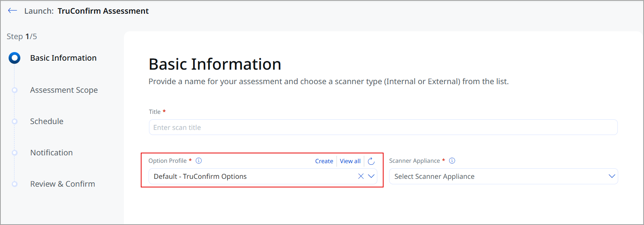644x225 pixels.
Task: Click the Create option profile link
Action: coord(324,161)
